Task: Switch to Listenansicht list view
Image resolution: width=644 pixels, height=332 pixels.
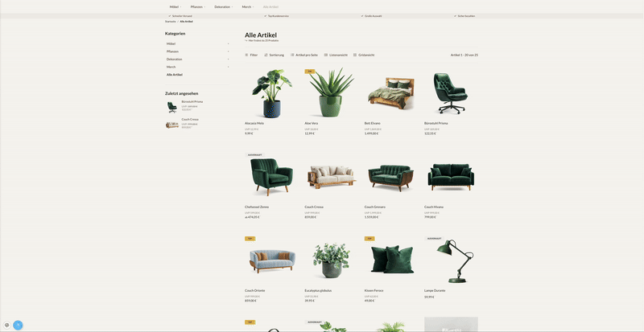Action: (x=336, y=55)
